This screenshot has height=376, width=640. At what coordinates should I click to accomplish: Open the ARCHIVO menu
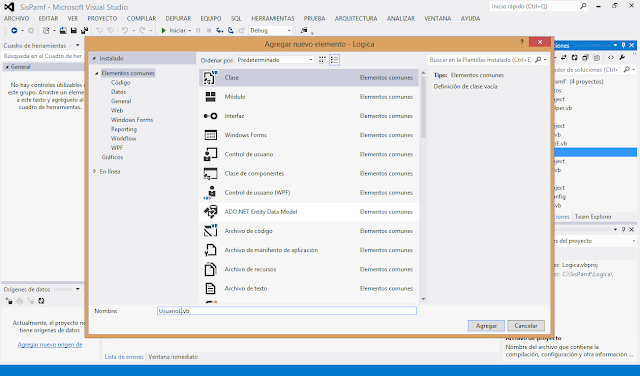16,18
